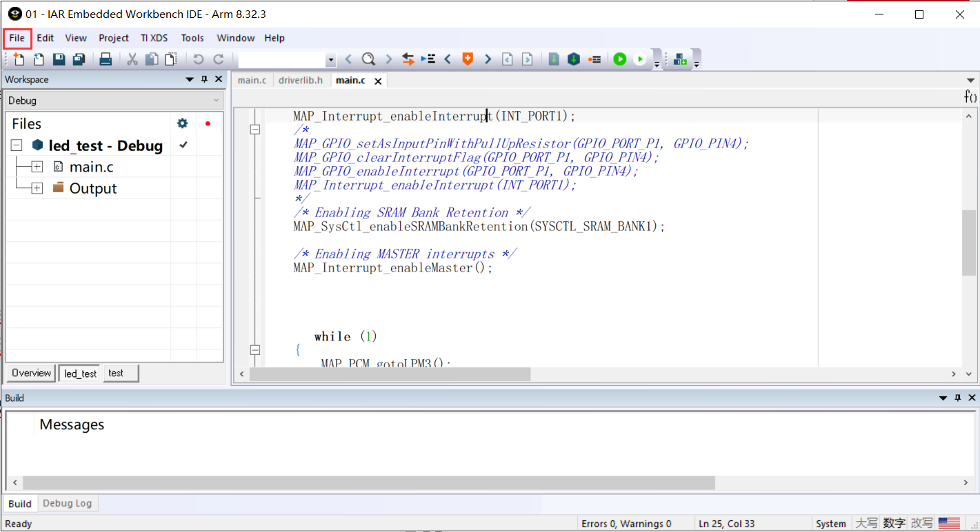This screenshot has height=532, width=980.
Task: Open the TI XDS menu
Action: point(154,38)
